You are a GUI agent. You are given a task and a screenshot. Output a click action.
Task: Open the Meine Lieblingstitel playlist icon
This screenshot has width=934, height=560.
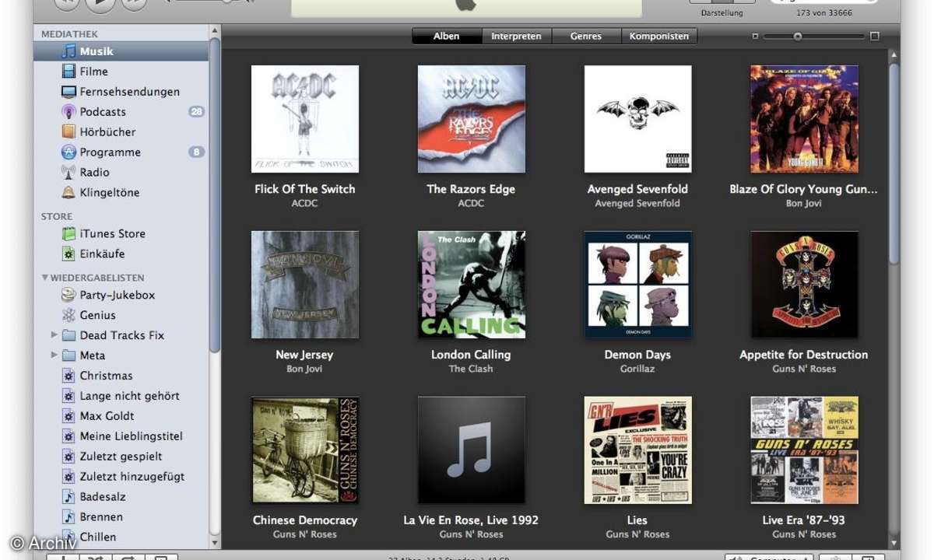[x=68, y=436]
